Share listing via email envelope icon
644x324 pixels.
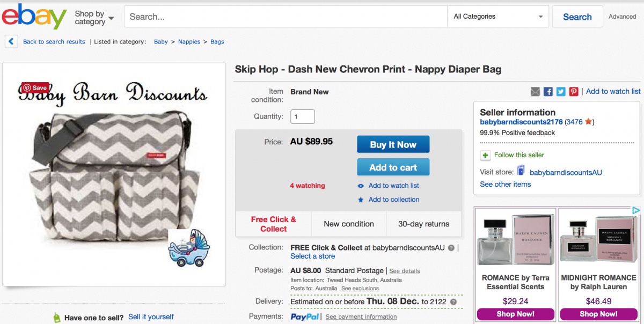point(535,92)
